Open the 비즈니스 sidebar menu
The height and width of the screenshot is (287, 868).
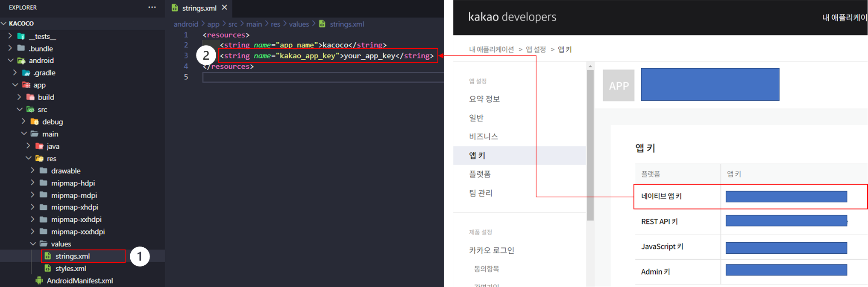pos(484,136)
